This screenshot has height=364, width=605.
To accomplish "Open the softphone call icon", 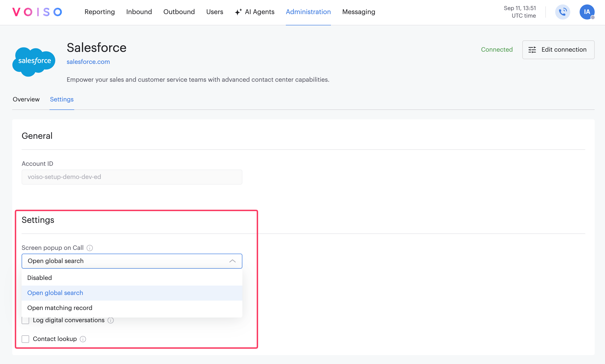I will (x=562, y=12).
